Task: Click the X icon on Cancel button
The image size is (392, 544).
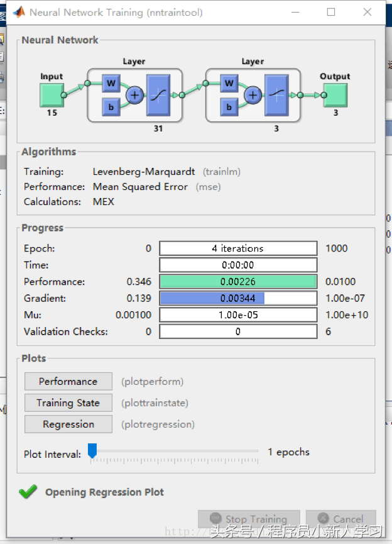Action: tap(323, 518)
